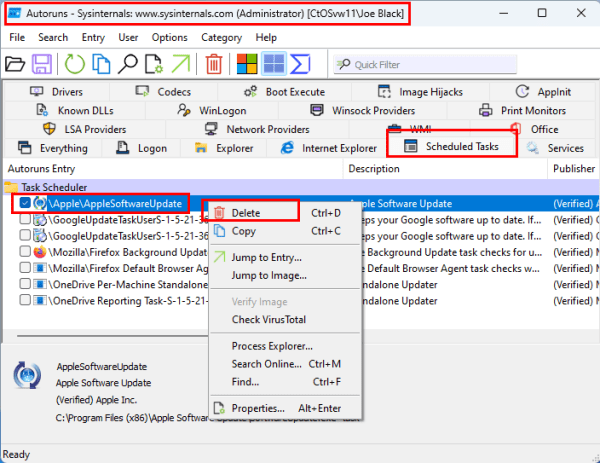This screenshot has width=600, height=463.
Task: Click the Description column header
Action: pos(373,169)
